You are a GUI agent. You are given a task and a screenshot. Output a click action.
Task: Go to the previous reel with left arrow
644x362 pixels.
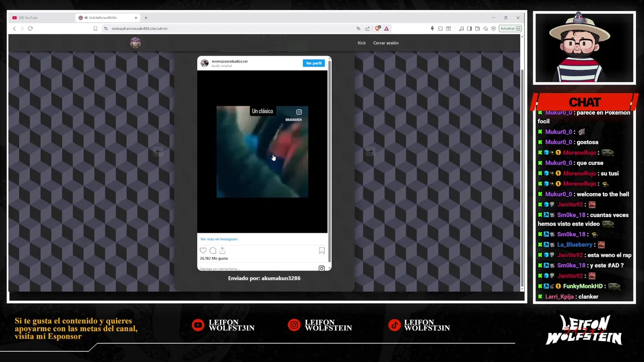coord(158,151)
